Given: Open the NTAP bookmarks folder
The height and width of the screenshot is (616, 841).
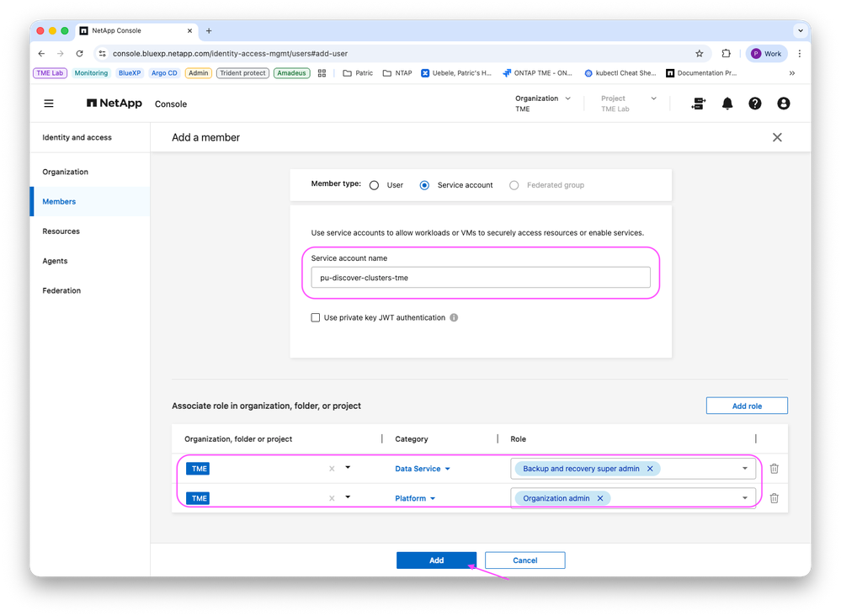Looking at the screenshot, I should click(x=397, y=73).
